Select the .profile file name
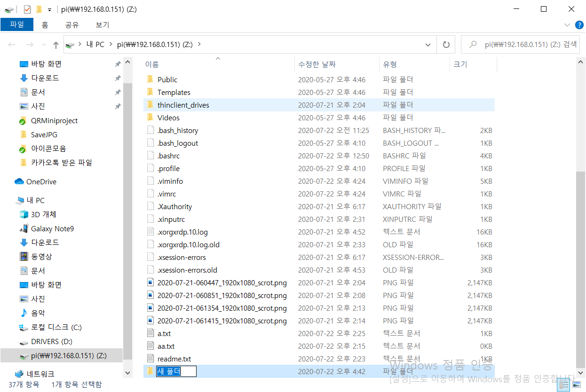 point(168,168)
